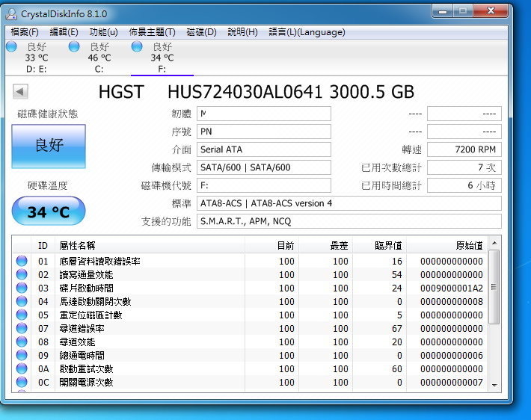Click the 屬性名稱 column header
The width and height of the screenshot is (531, 420).
coord(150,245)
